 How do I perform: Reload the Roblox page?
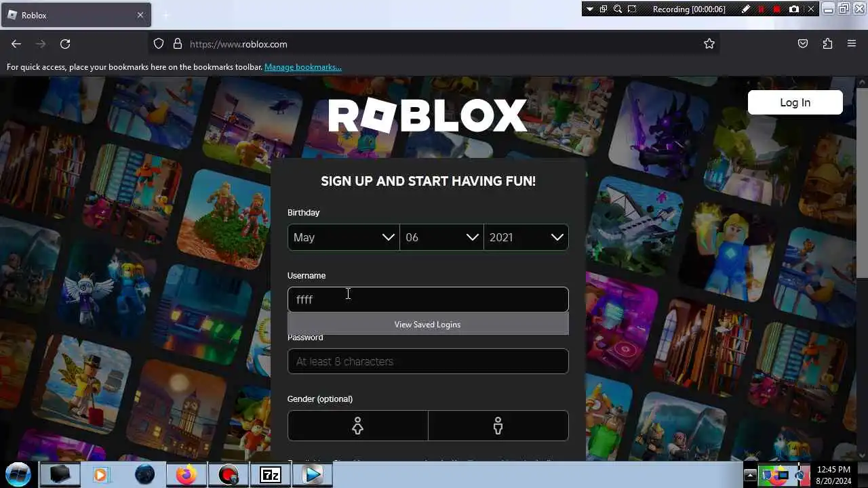point(65,44)
